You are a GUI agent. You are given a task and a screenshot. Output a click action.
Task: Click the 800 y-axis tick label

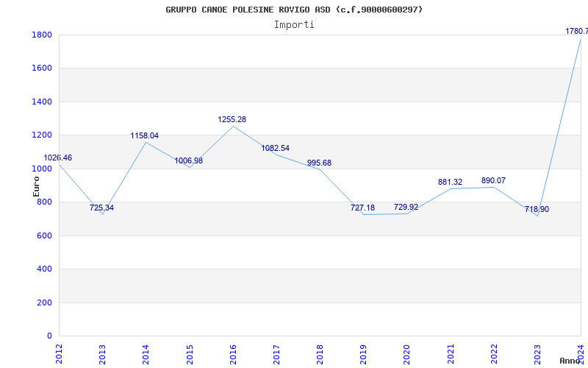pyautogui.click(x=45, y=202)
